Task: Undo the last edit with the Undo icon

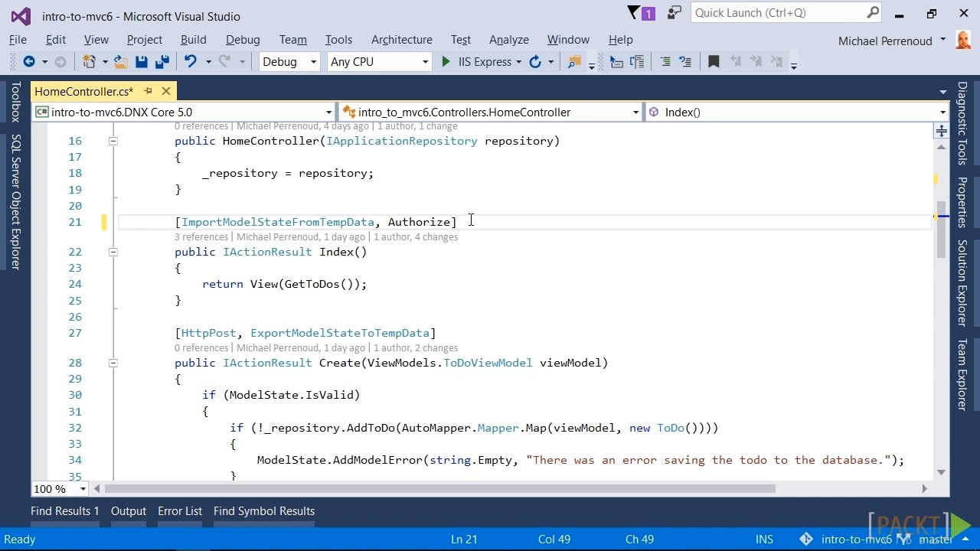Action: (x=191, y=62)
